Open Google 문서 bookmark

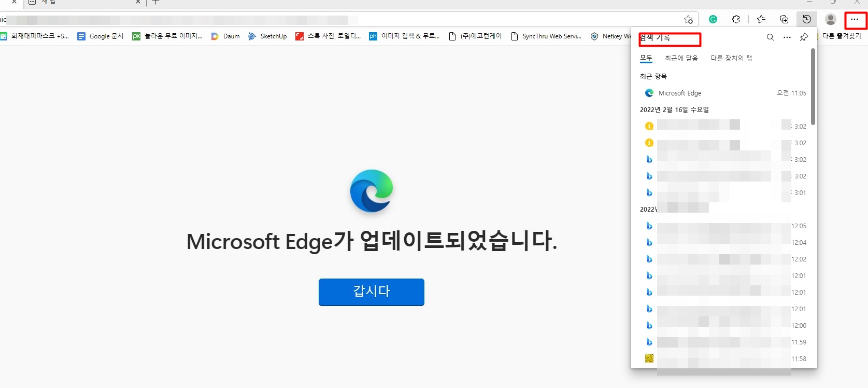[101, 36]
